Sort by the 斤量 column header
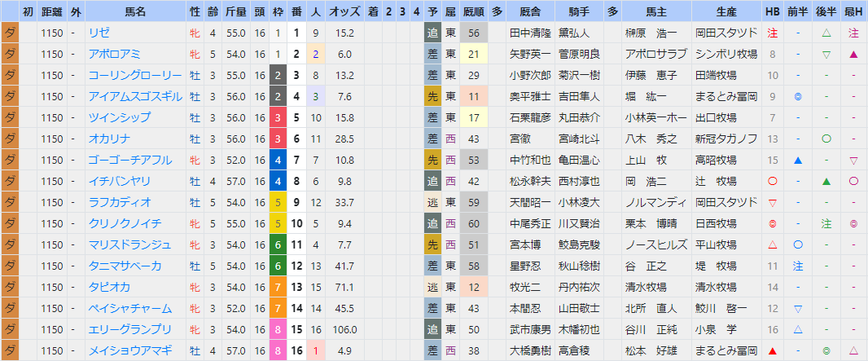Screen dimensions: 868x361 coord(236,11)
